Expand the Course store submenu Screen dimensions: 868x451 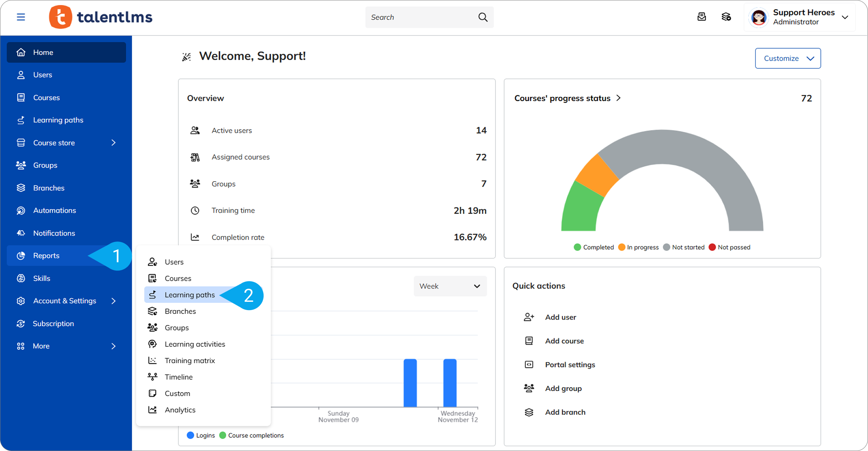[113, 143]
